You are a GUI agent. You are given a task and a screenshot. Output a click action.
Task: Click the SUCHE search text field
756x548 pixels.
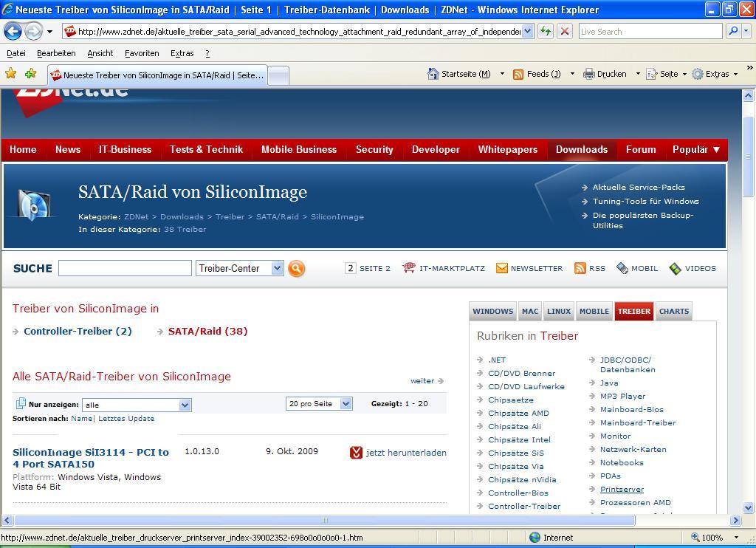point(125,268)
